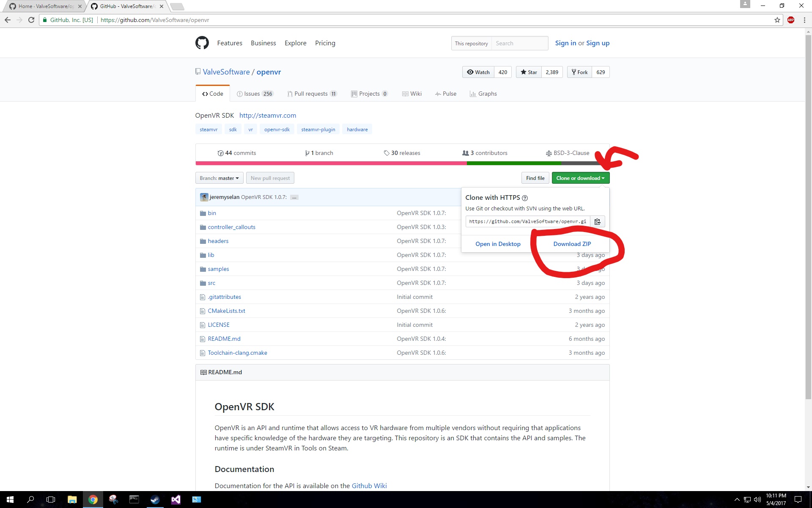Click ValveSoftware owner link

[226, 72]
